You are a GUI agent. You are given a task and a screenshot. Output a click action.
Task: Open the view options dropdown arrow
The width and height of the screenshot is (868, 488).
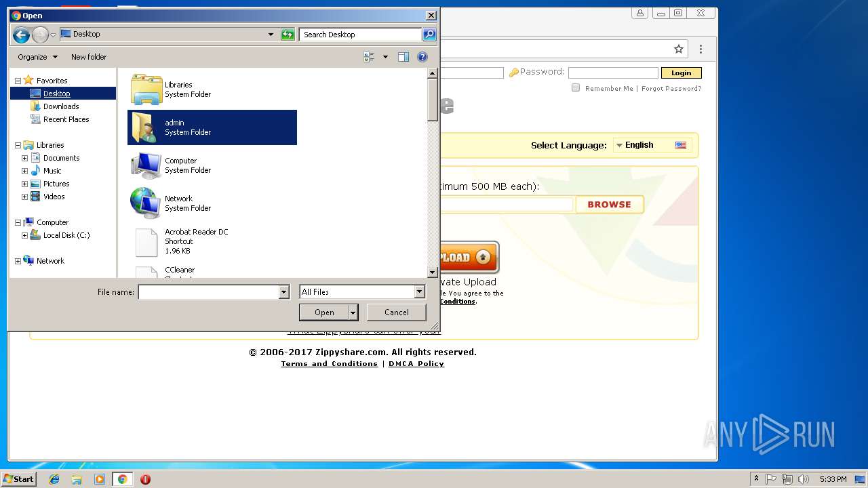pyautogui.click(x=385, y=57)
